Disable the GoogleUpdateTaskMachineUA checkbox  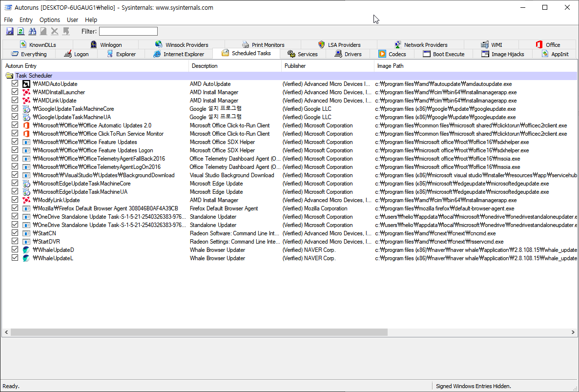[x=15, y=117]
